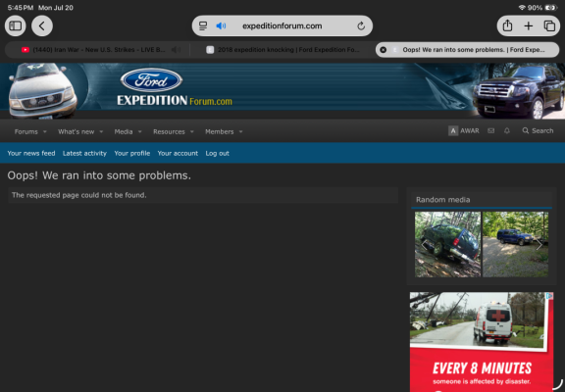565x392 pixels.
Task: Check the battery indicator in status bar
Action: 551,8
